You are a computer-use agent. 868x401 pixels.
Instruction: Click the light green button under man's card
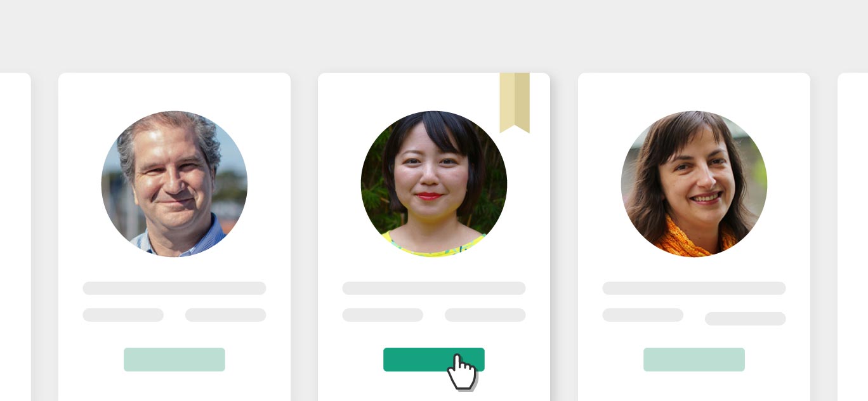[174, 359]
